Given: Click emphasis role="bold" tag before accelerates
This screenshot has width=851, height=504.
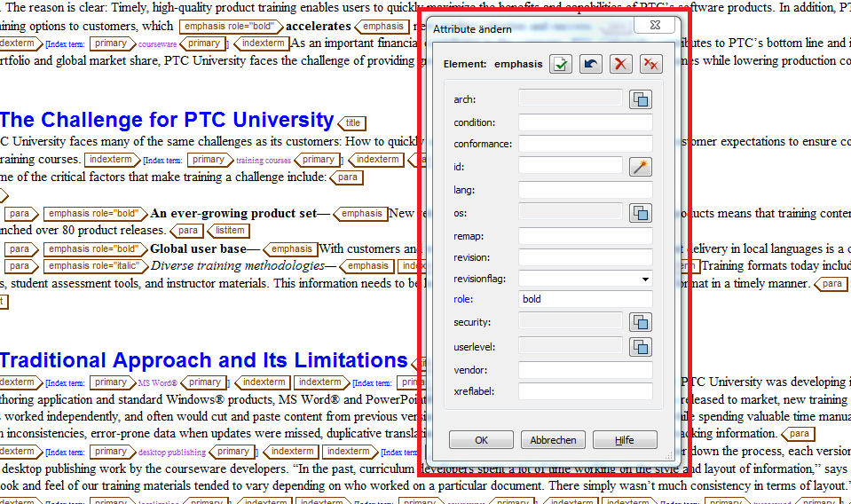Looking at the screenshot, I should click(232, 26).
